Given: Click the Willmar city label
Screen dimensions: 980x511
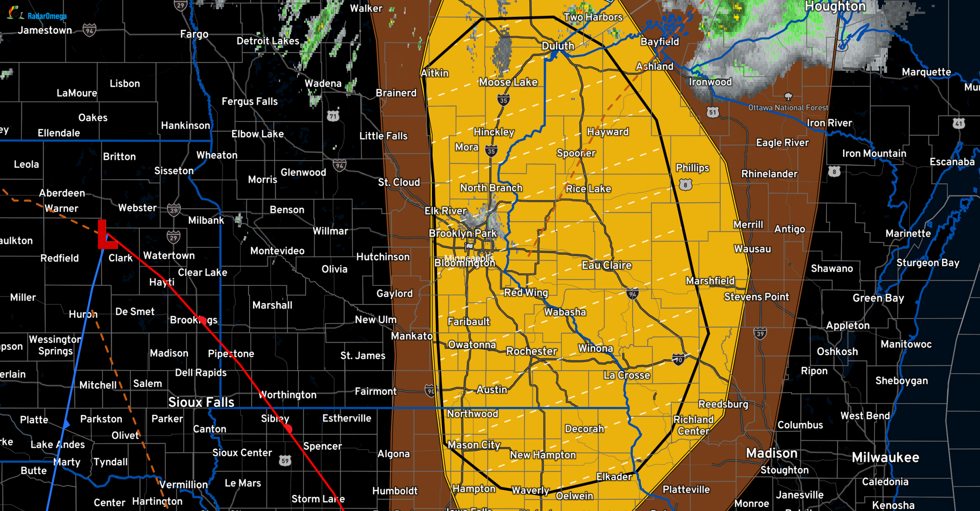Looking at the screenshot, I should point(330,231).
